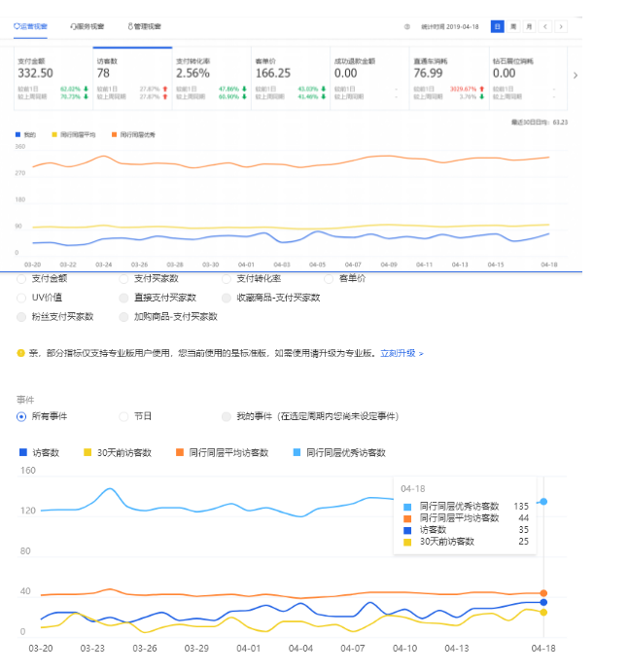
Task: Switch to the 运营视窗 tab
Action: click(x=30, y=26)
